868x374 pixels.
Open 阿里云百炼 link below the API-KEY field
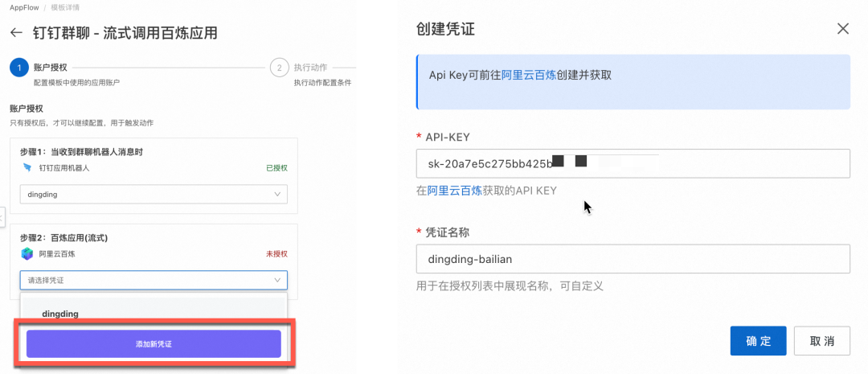click(454, 191)
